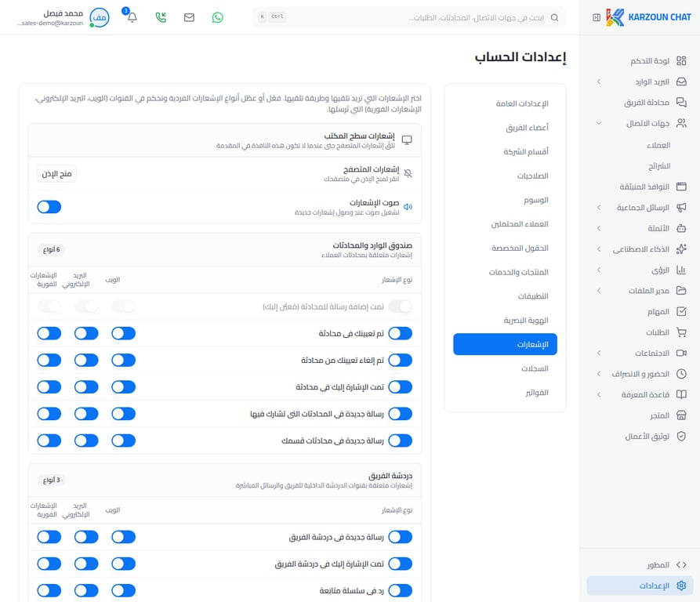Toggle master switch for تم تعيينك في محادثة
Image resolution: width=700 pixels, height=602 pixels.
pos(400,333)
